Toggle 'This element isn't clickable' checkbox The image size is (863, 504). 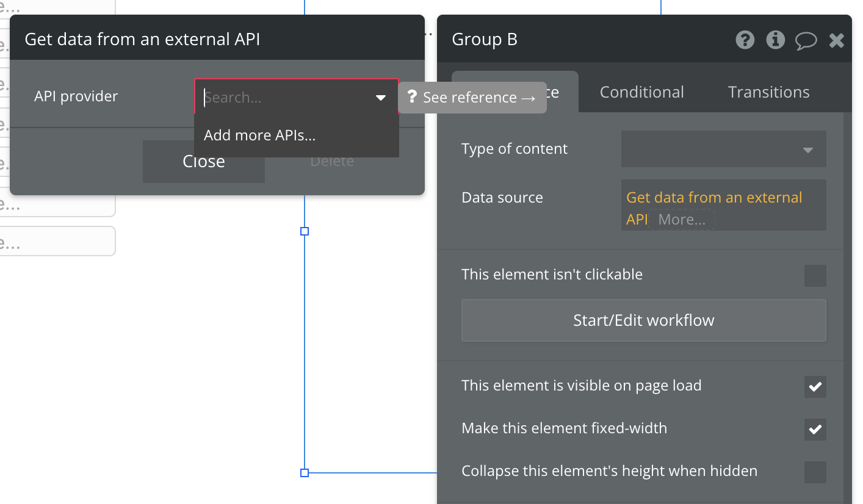click(x=815, y=275)
